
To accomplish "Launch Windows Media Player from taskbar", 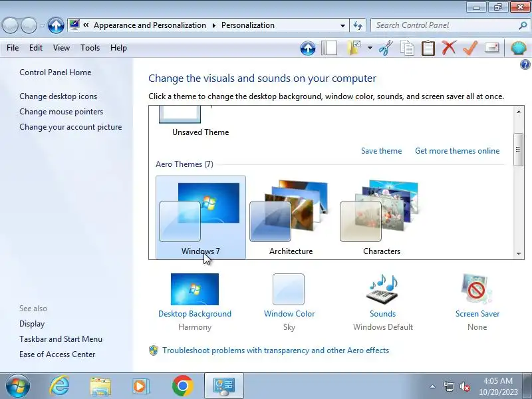I will pyautogui.click(x=140, y=386).
